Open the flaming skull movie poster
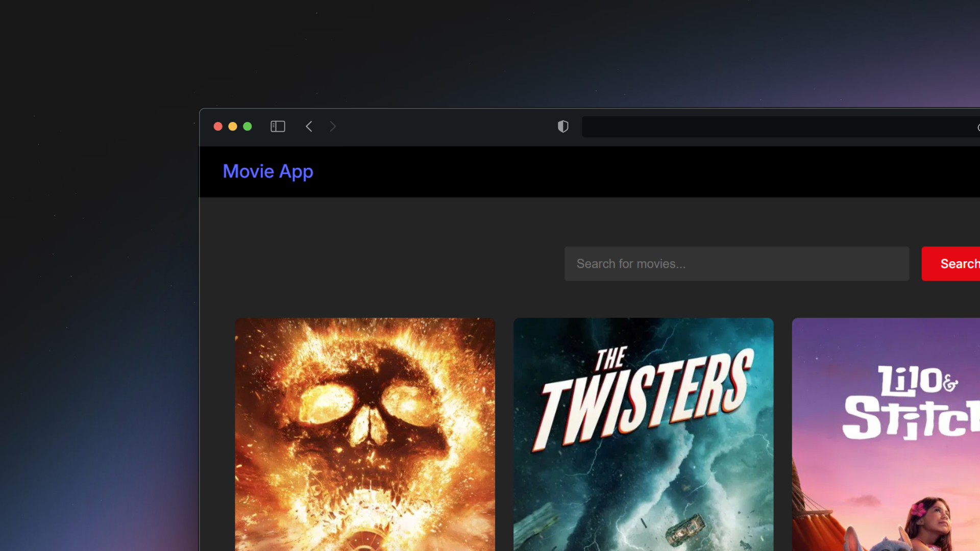980x551 pixels. pos(365,434)
